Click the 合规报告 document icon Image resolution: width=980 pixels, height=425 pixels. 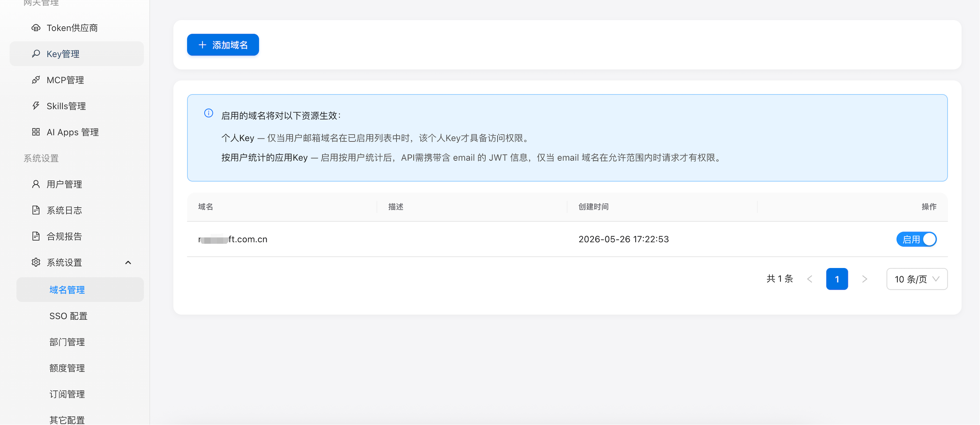[x=36, y=236]
